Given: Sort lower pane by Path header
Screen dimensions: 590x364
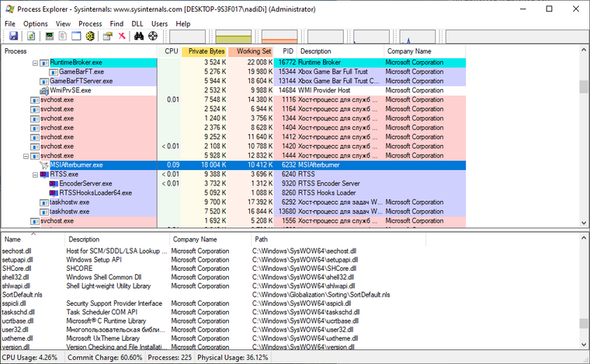Looking at the screenshot, I should tap(338, 240).
